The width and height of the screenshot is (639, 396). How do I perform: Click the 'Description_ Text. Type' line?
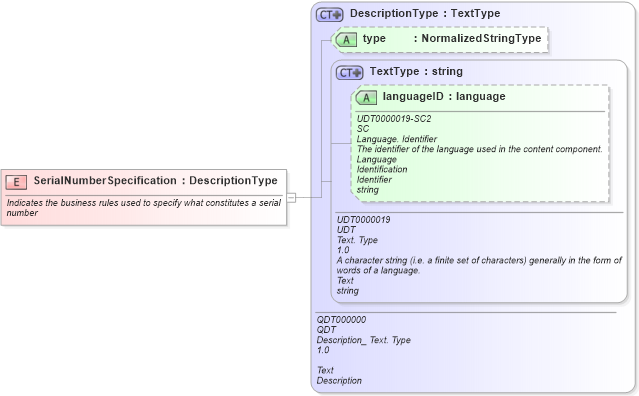pyautogui.click(x=364, y=340)
